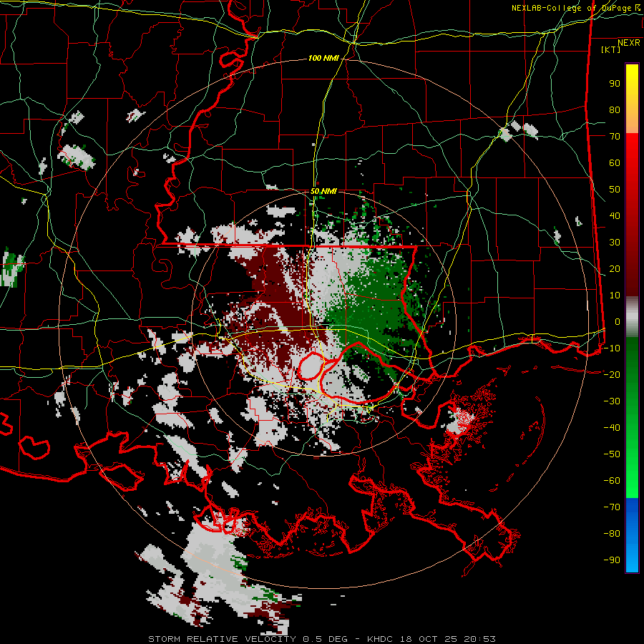Click the -70 value on the velocity scale
This screenshot has width=644, height=644.
(x=612, y=507)
